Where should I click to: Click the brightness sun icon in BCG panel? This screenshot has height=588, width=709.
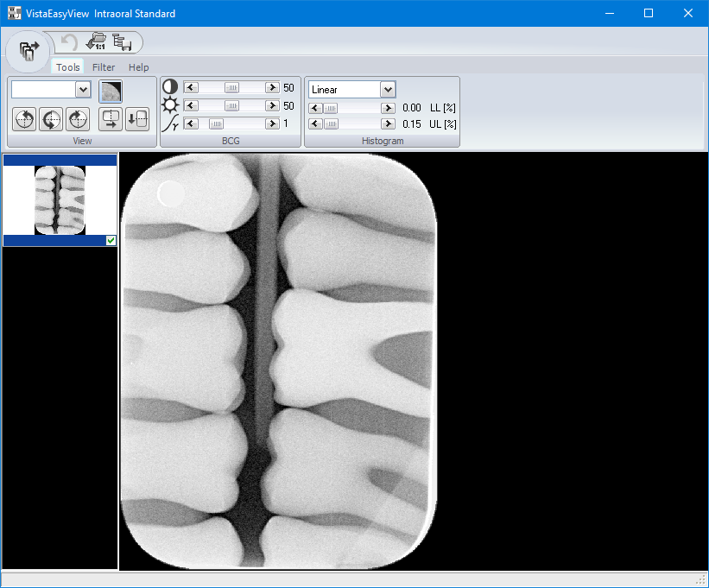169,105
